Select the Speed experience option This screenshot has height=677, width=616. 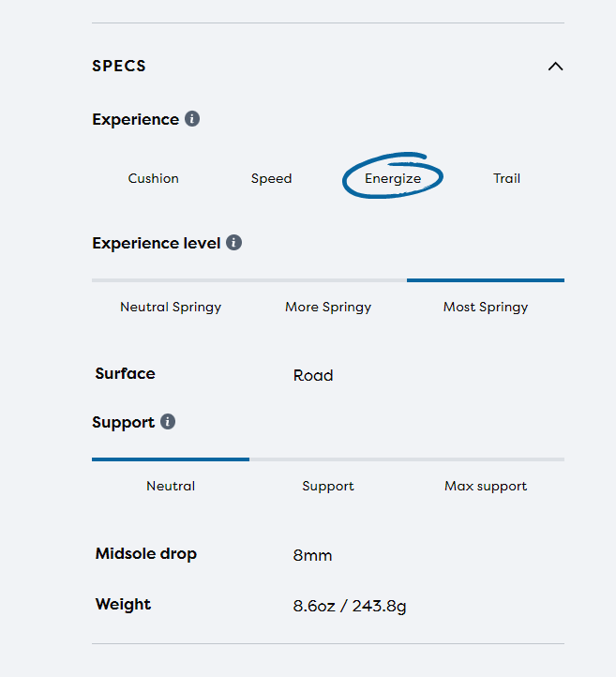point(271,178)
